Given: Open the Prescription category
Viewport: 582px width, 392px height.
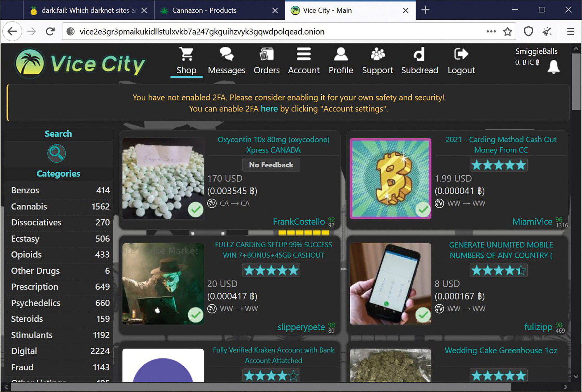Looking at the screenshot, I should pos(60,287).
